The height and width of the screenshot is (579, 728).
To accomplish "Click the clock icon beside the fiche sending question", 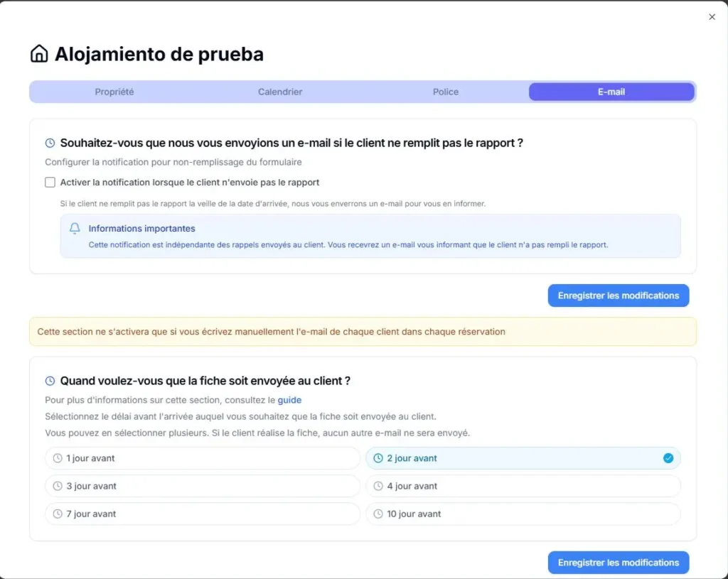I will coord(48,381).
